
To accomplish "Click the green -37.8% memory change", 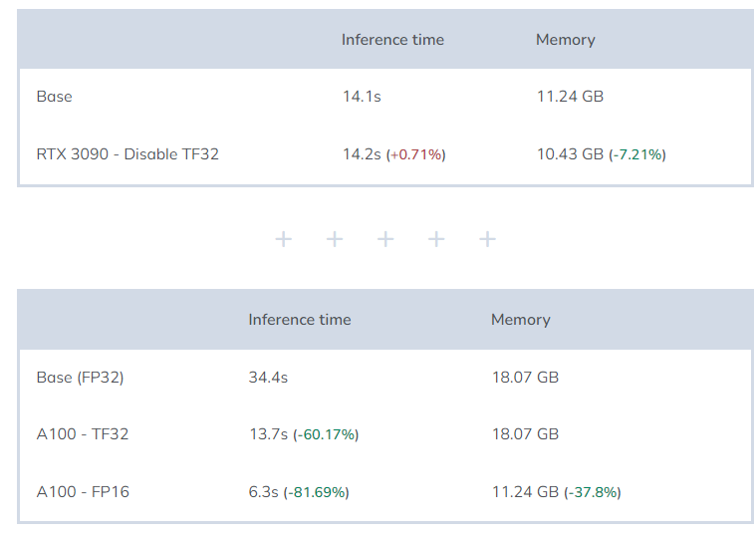I will (x=593, y=493).
